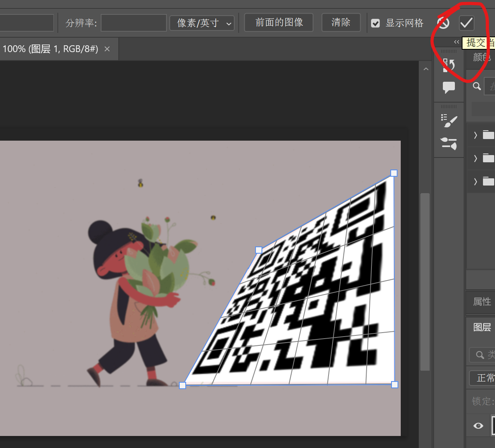The image size is (495, 448).
Task: Click the 分辨率 input field
Action: click(134, 23)
